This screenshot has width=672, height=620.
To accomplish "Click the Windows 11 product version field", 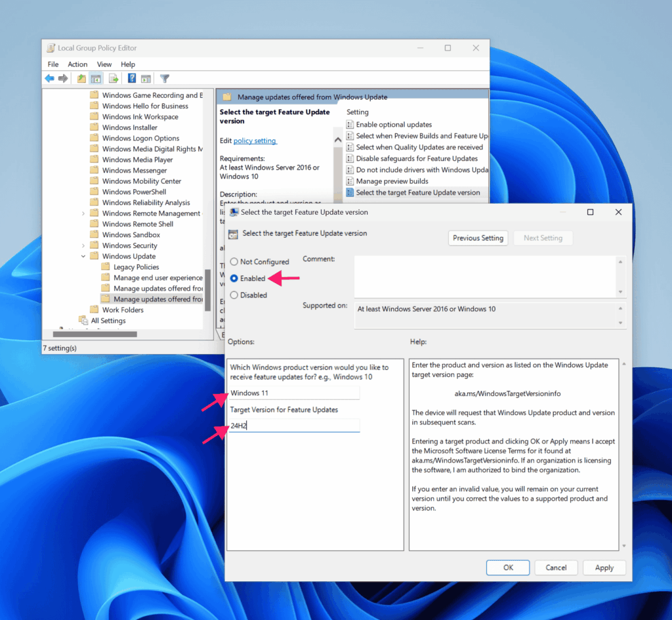I will tap(295, 393).
